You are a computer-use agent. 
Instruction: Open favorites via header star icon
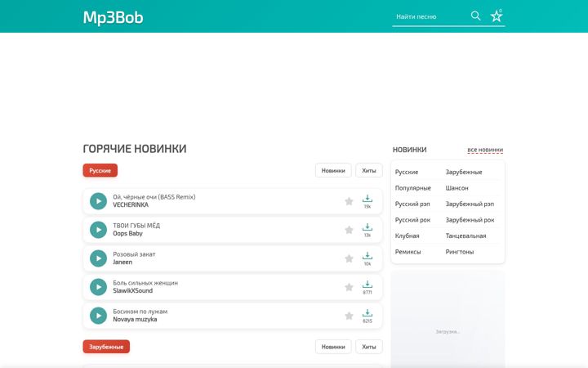[x=497, y=16]
